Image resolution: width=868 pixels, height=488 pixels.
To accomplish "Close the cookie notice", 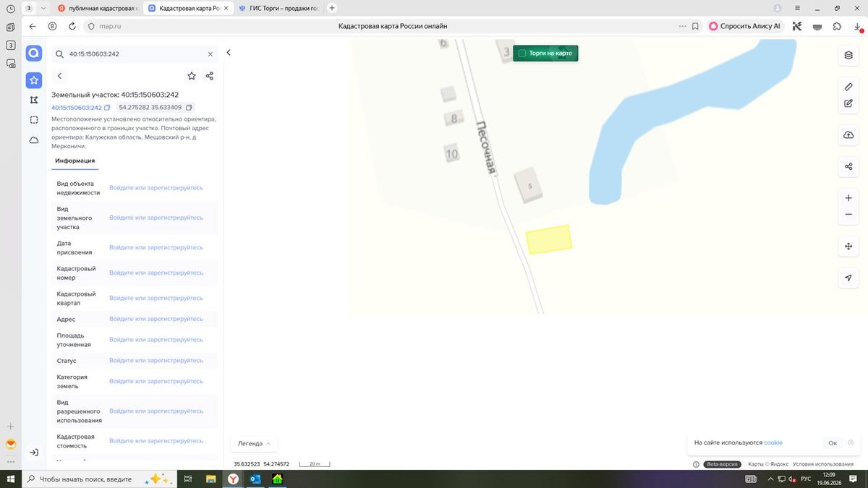I will tap(851, 443).
